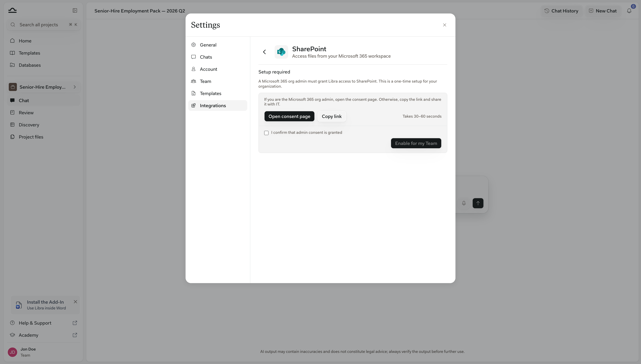Click Copy link button

[331, 116]
